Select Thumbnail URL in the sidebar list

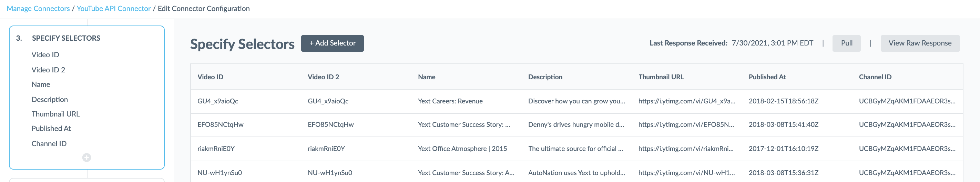pos(55,114)
